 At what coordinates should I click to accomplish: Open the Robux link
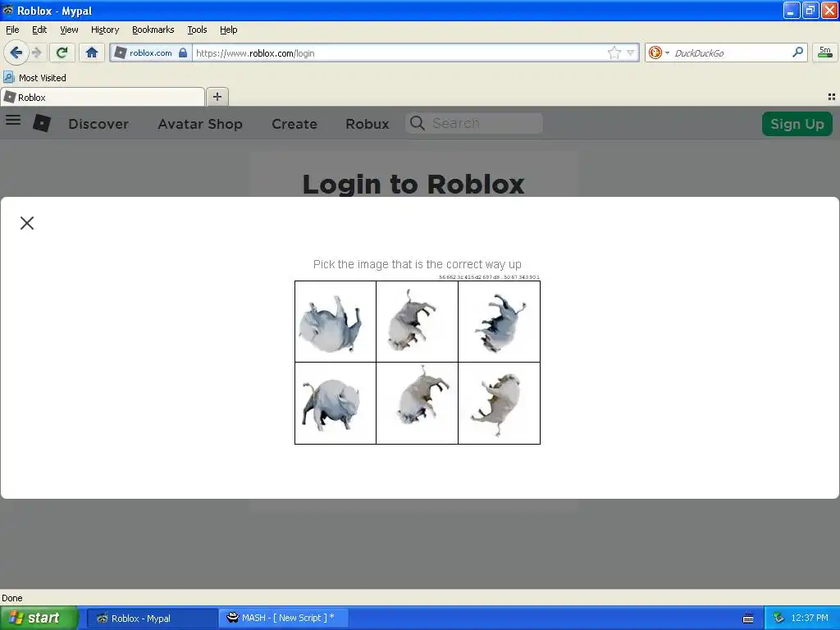367,124
